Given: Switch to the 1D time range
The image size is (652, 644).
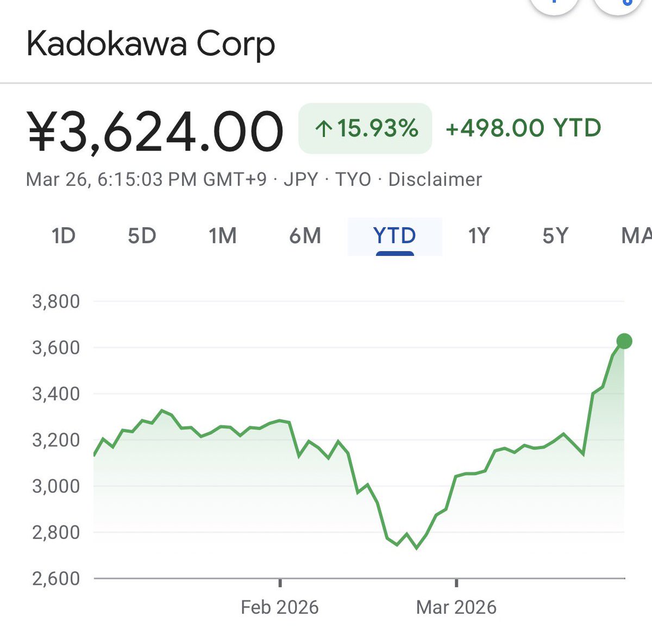Looking at the screenshot, I should click(63, 236).
